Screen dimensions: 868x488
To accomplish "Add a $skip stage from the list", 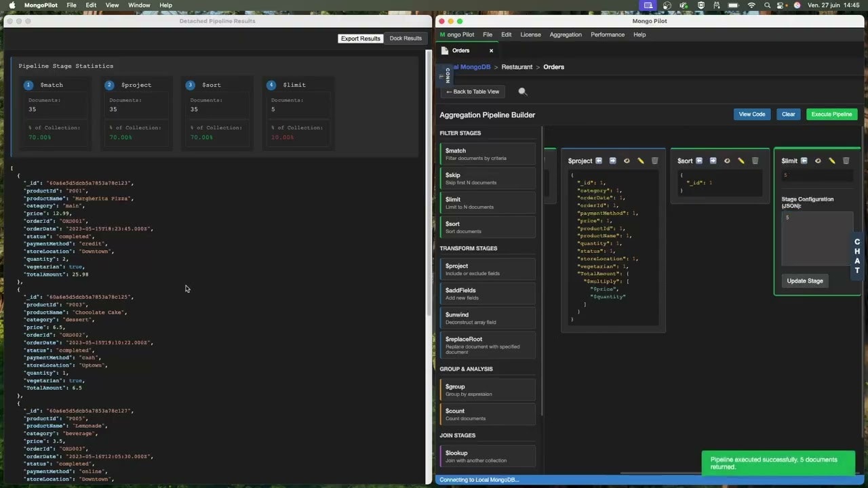I will (x=488, y=178).
